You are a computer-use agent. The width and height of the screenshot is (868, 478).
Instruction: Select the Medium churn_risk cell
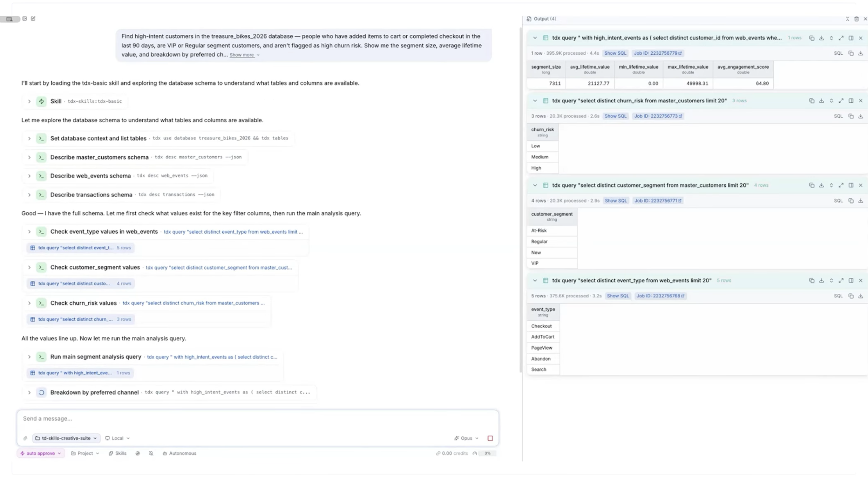[x=542, y=157]
